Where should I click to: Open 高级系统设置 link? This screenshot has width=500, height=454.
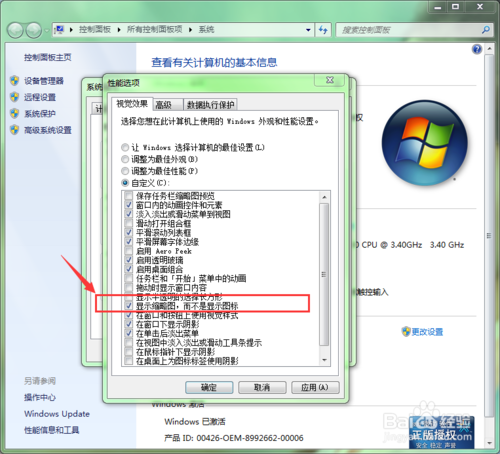[x=48, y=130]
